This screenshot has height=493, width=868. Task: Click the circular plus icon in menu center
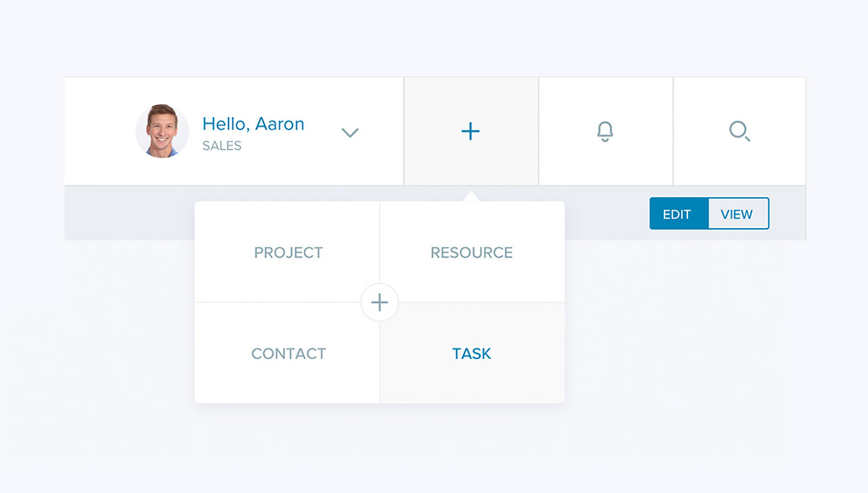pos(380,303)
